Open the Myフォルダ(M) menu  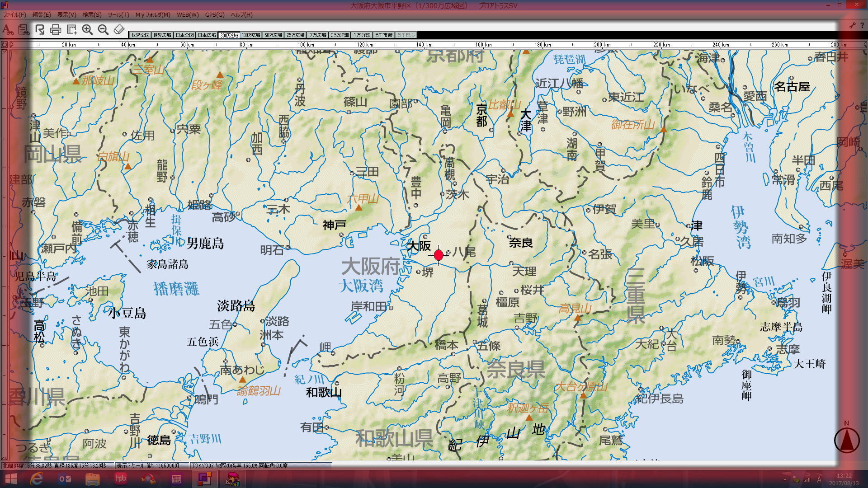tap(153, 15)
